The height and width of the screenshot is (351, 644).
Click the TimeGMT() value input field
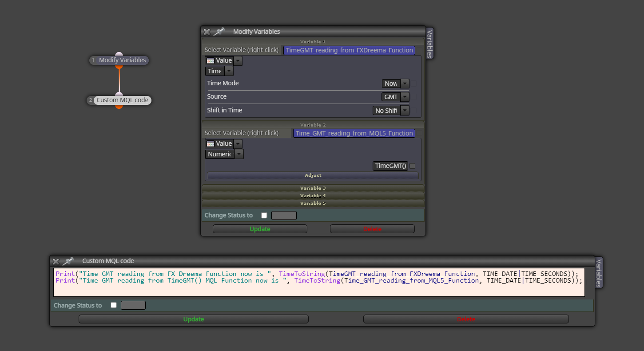[x=390, y=166]
